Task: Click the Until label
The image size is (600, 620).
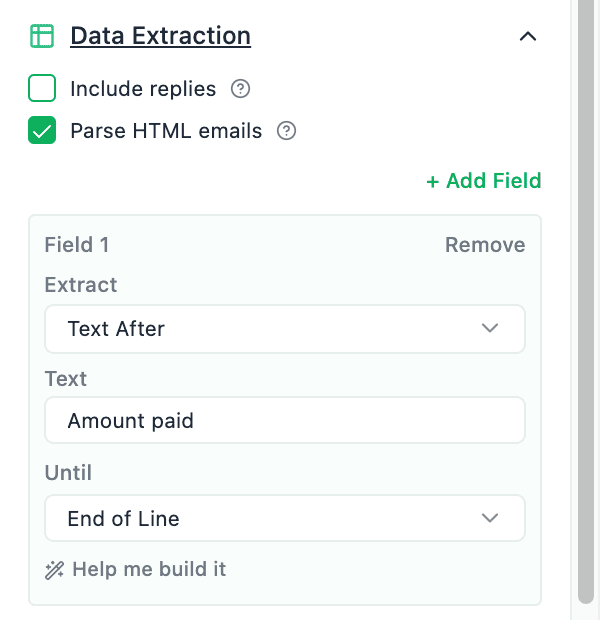Action: coord(68,473)
